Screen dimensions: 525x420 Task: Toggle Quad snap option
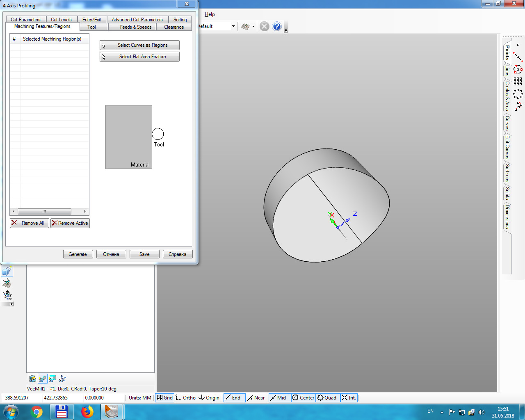tap(328, 398)
